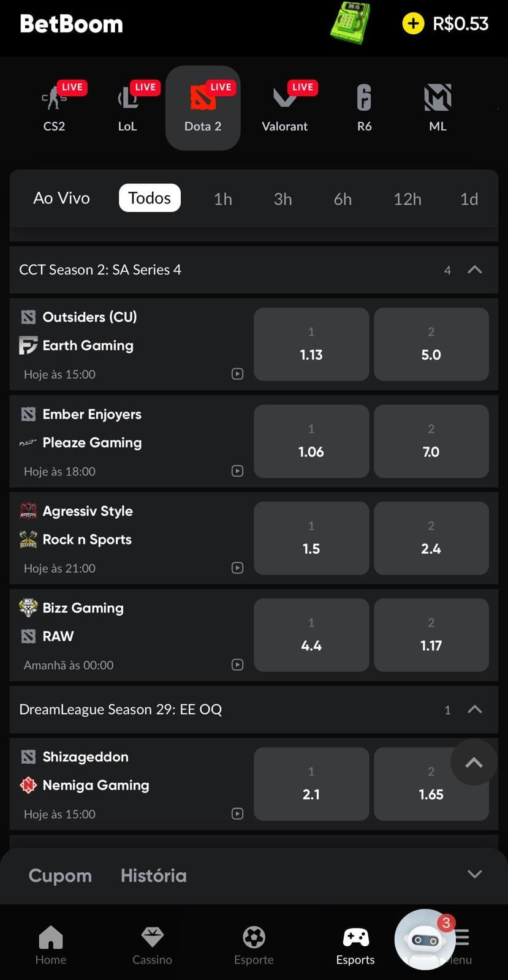This screenshot has height=980, width=508.
Task: Open the chatbot assistant with 3 notifications
Action: click(425, 940)
